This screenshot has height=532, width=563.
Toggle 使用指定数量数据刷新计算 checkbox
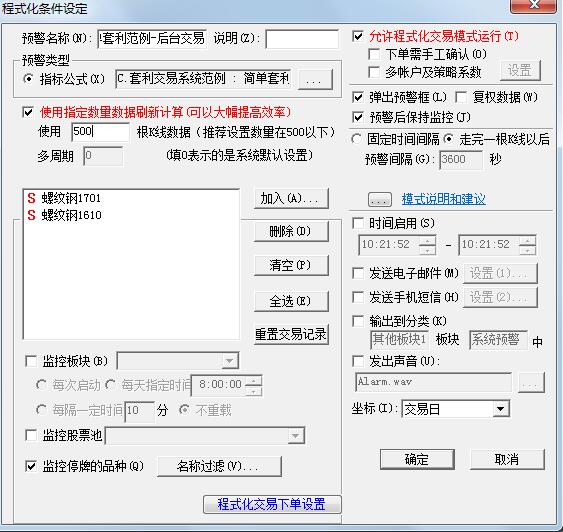pos(28,112)
